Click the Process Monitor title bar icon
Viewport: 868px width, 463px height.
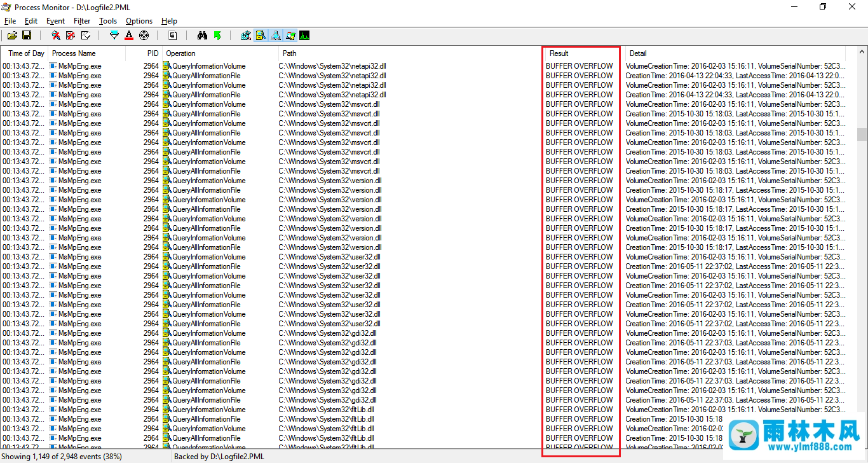click(6, 7)
